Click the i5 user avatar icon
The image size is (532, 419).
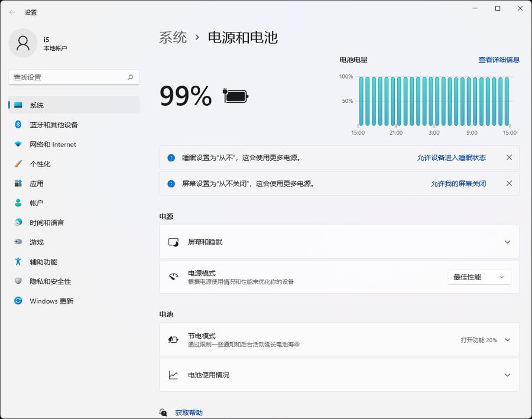(24, 43)
